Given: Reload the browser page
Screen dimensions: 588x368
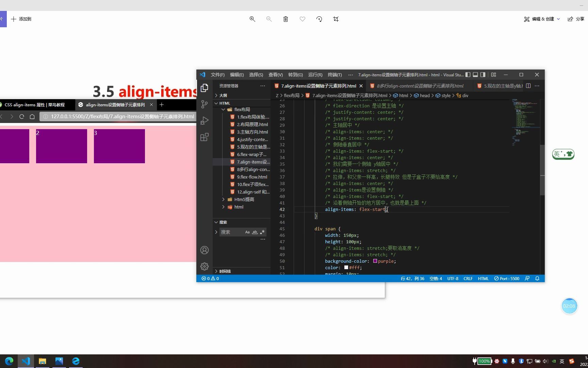Looking at the screenshot, I should pyautogui.click(x=22, y=117).
